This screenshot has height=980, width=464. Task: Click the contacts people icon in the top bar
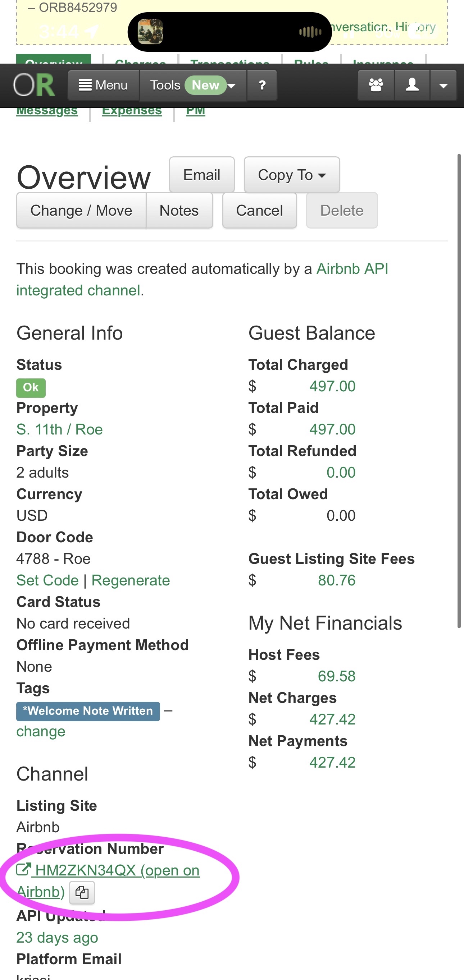pyautogui.click(x=375, y=85)
